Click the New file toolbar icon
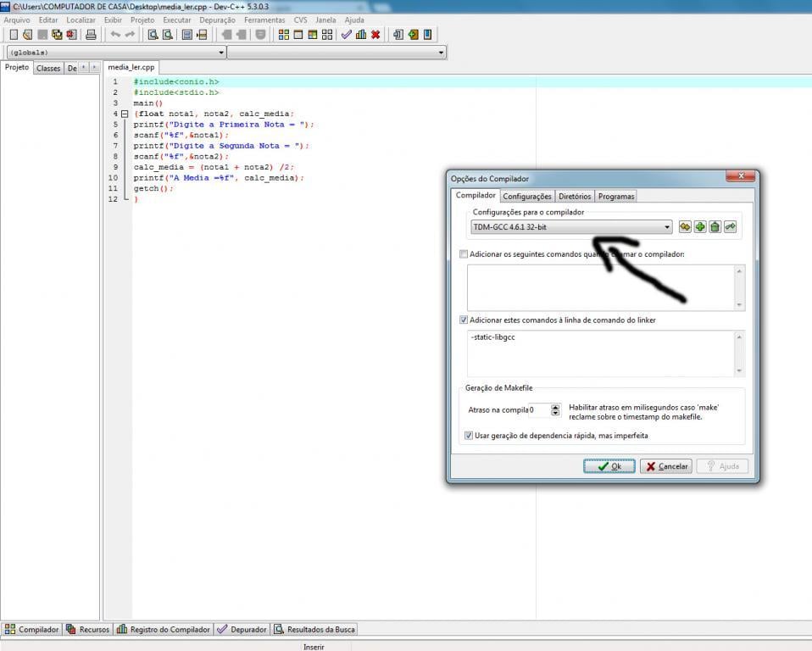Viewport: 812px width, 651px height. coord(14,35)
